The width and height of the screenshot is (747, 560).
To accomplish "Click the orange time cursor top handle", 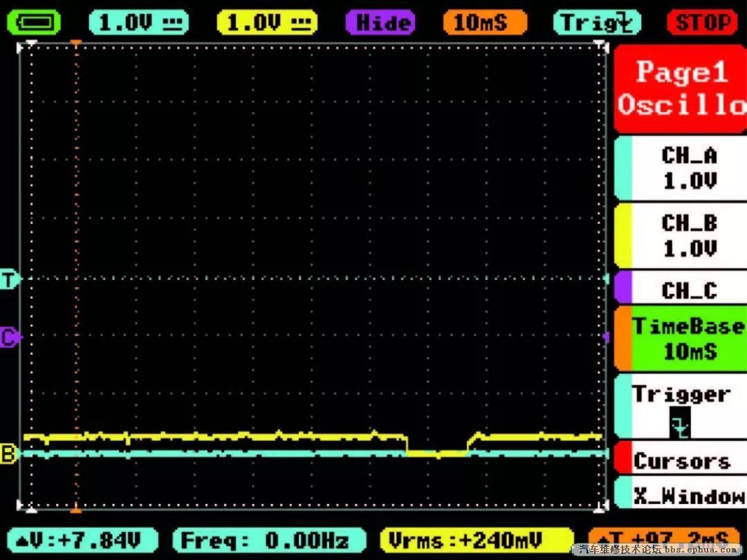I will [x=76, y=44].
